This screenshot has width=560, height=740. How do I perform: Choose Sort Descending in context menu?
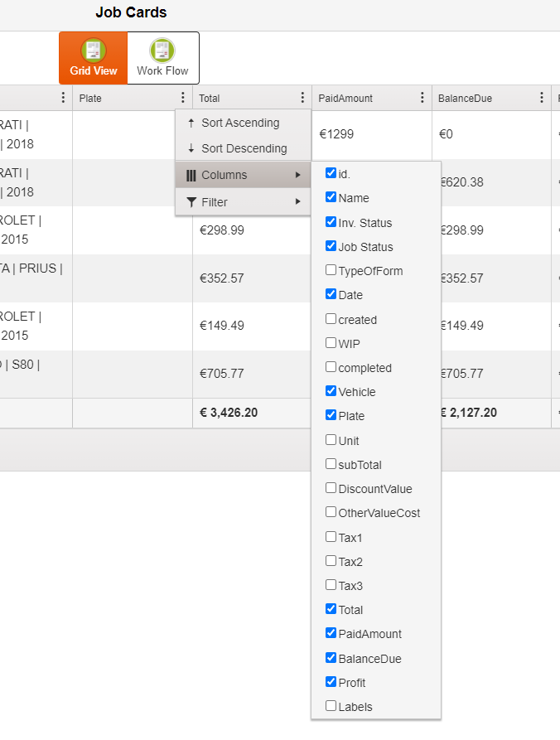coord(243,148)
